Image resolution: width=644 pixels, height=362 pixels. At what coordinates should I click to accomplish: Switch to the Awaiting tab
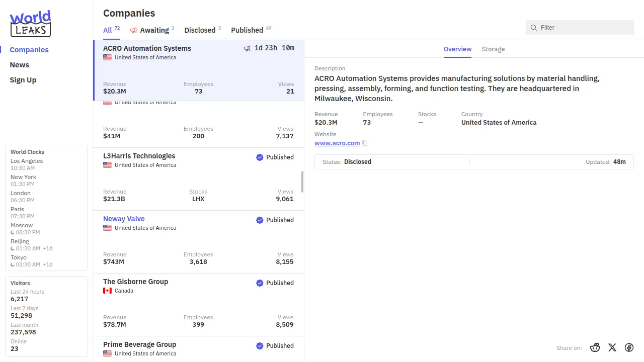coord(151,30)
